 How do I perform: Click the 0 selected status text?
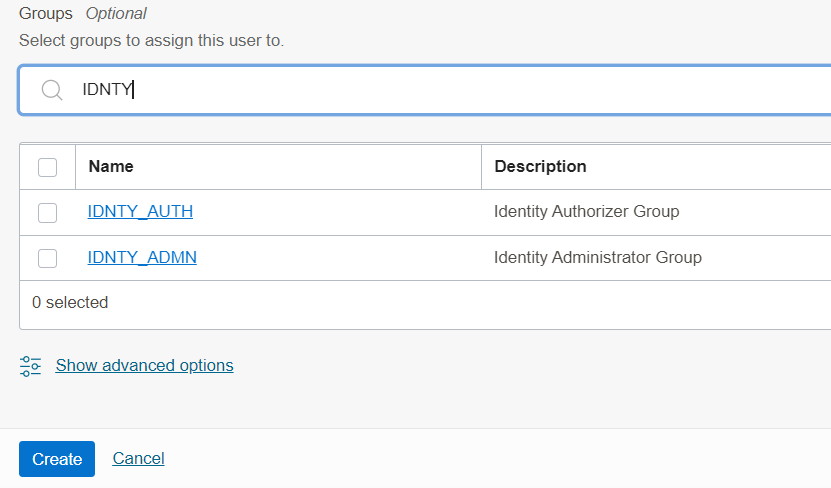click(70, 302)
